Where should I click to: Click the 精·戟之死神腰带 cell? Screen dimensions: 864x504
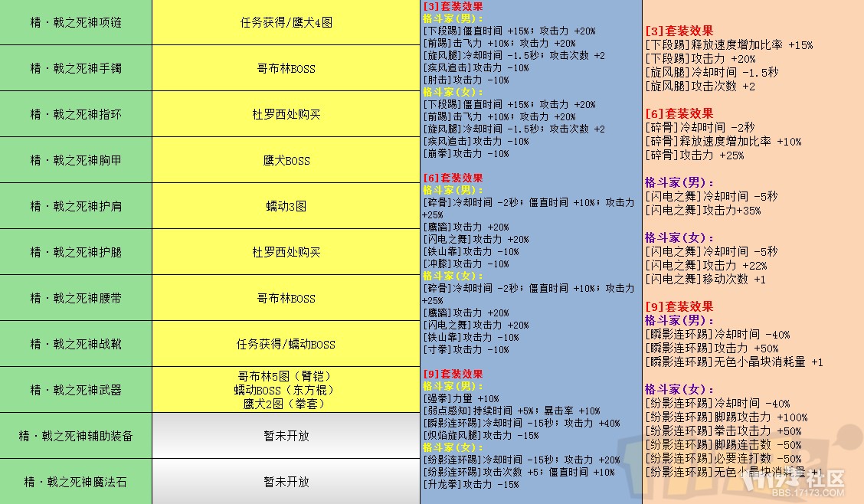tap(76, 298)
